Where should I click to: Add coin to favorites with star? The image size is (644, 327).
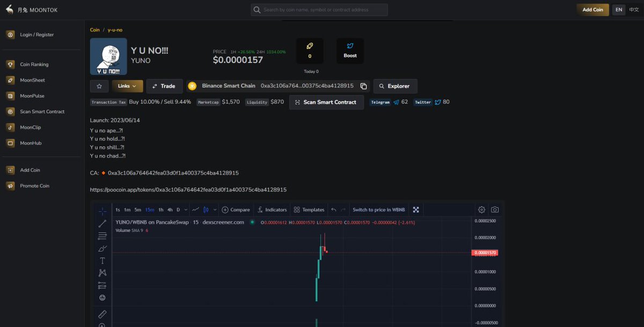(99, 86)
